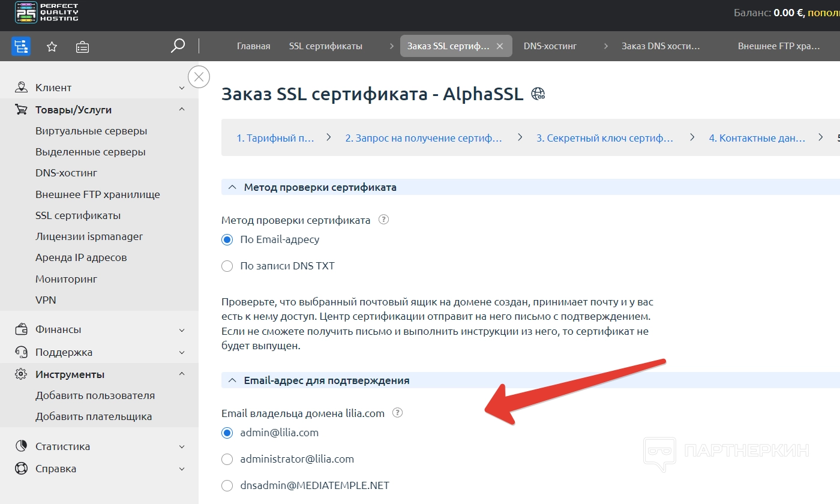This screenshot has height=504, width=840.
Task: Go to step 2 Запрос на получение сертификата
Action: [x=424, y=138]
